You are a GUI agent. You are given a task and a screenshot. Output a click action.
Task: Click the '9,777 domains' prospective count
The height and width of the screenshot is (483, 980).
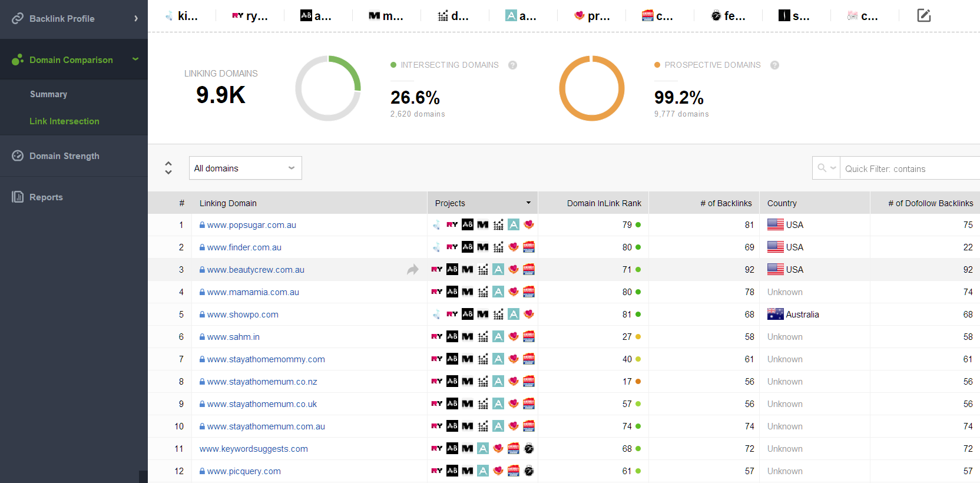click(681, 114)
